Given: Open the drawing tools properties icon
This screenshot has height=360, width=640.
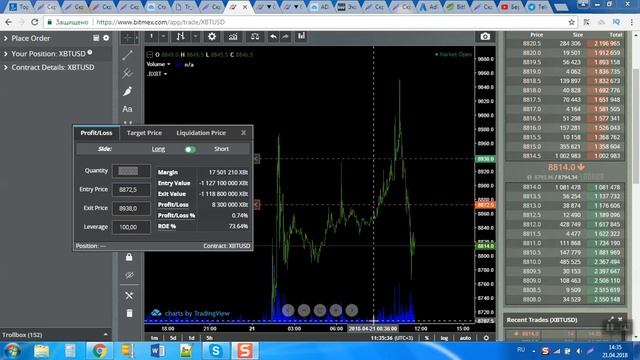Looking at the screenshot, I should pyautogui.click(x=129, y=295).
